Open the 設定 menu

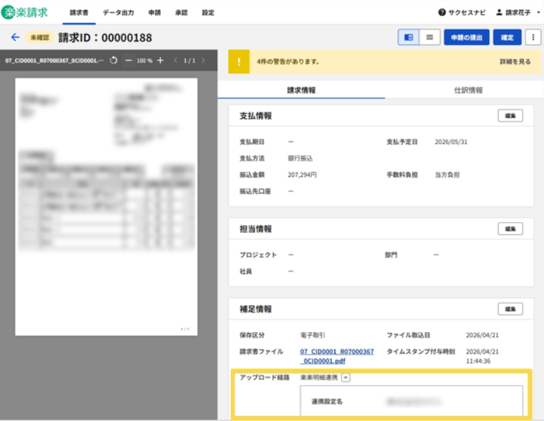pos(208,13)
